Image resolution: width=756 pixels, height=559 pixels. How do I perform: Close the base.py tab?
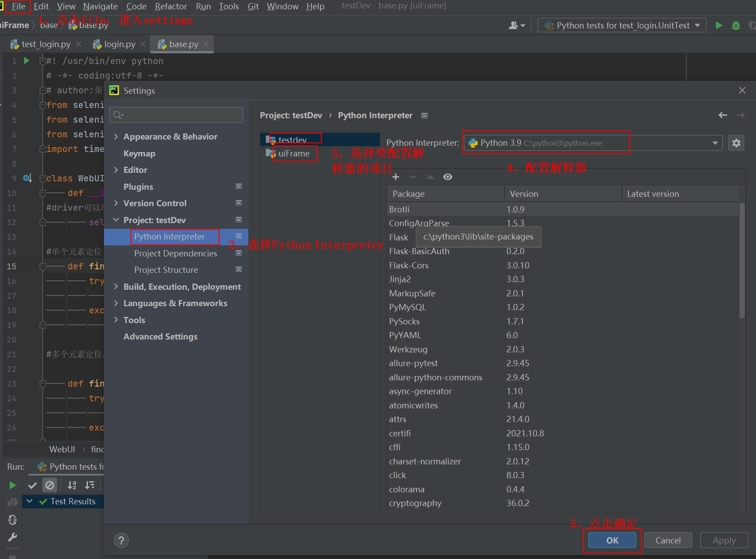(206, 44)
